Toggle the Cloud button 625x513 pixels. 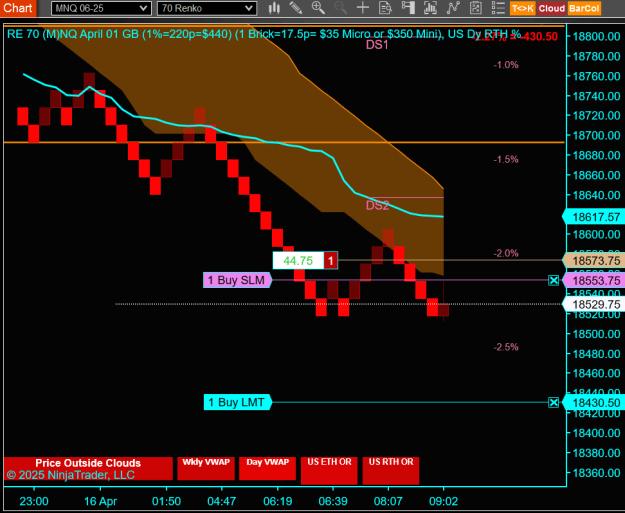click(x=552, y=8)
